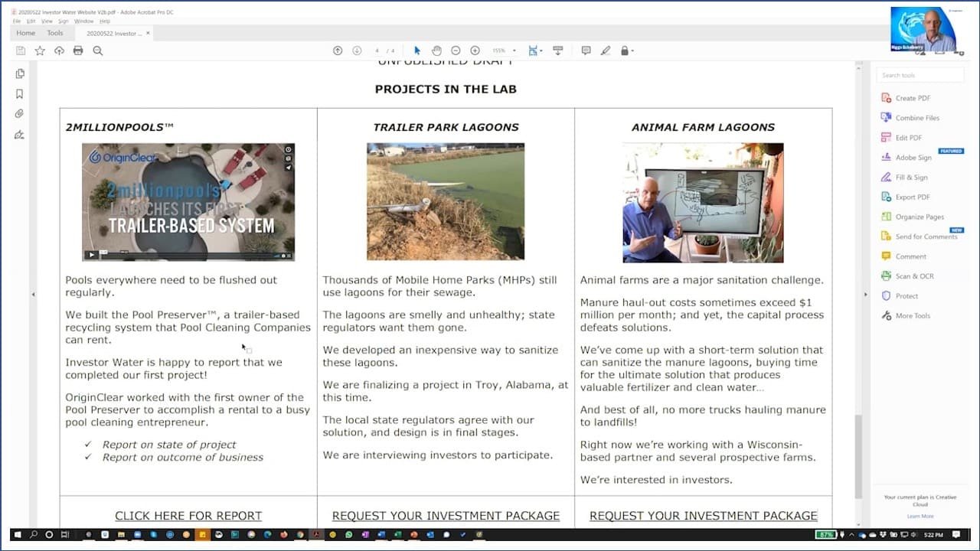Close the 20200522 Investor document tab
The height and width of the screenshot is (551, 980).
(x=149, y=33)
